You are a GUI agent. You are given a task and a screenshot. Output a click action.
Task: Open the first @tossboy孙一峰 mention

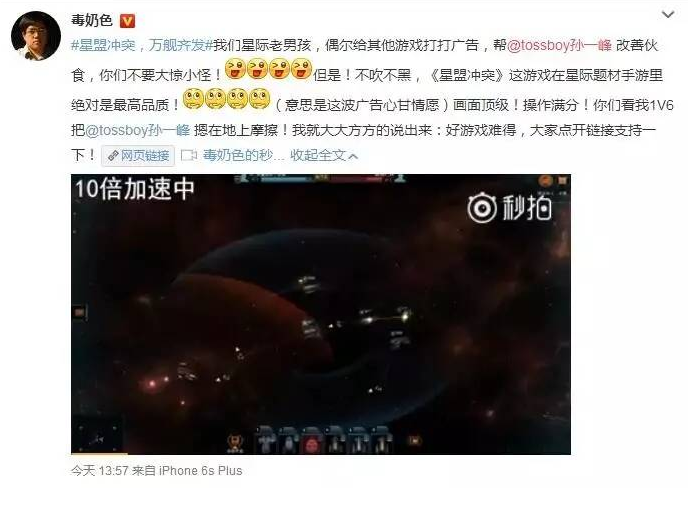point(559,45)
